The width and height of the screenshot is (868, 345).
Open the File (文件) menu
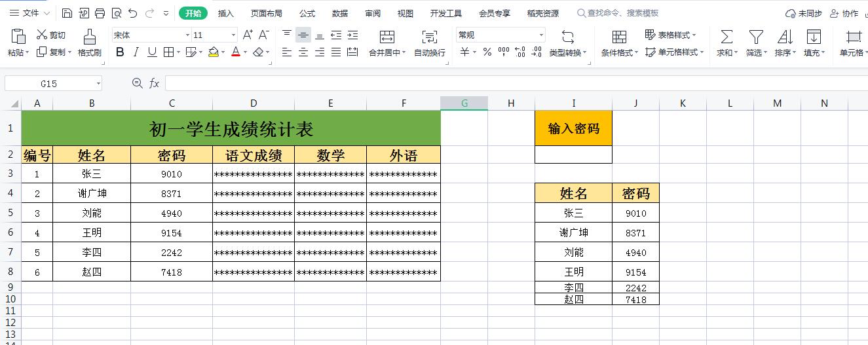pos(29,13)
